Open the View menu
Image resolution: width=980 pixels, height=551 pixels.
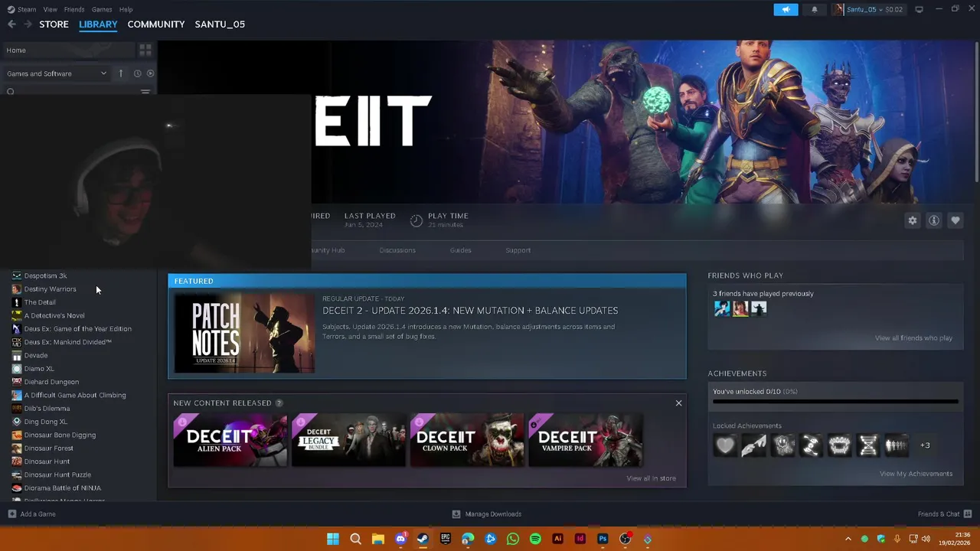pyautogui.click(x=50, y=9)
